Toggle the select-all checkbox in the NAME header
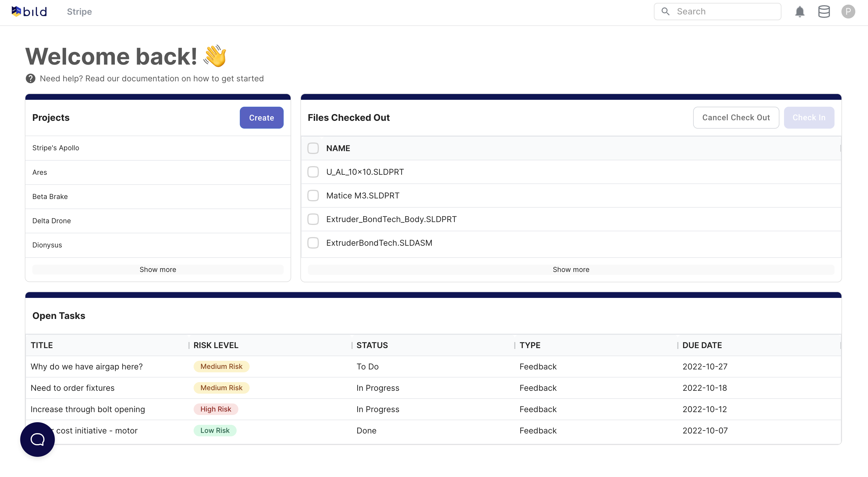The width and height of the screenshot is (868, 477). tap(313, 148)
